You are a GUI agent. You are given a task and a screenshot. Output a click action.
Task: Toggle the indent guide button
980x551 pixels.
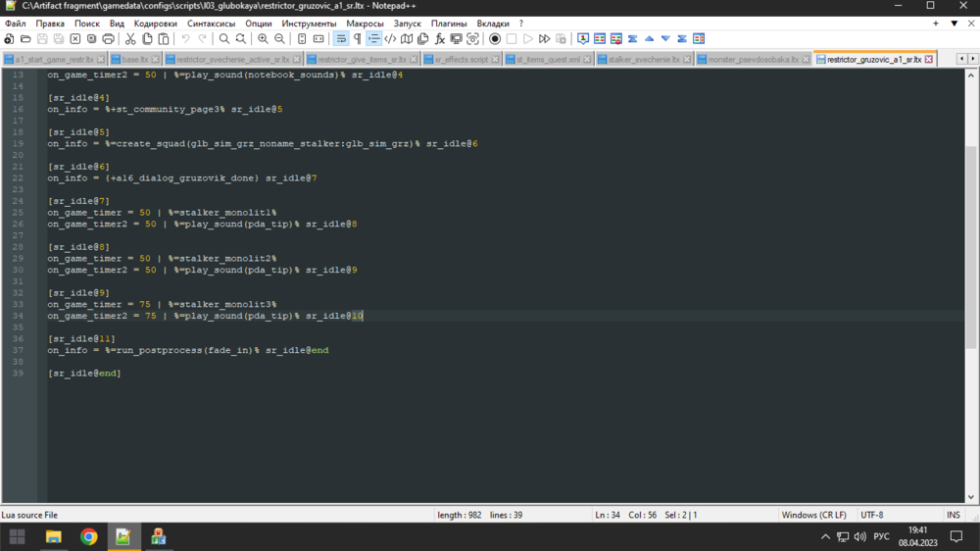373,39
